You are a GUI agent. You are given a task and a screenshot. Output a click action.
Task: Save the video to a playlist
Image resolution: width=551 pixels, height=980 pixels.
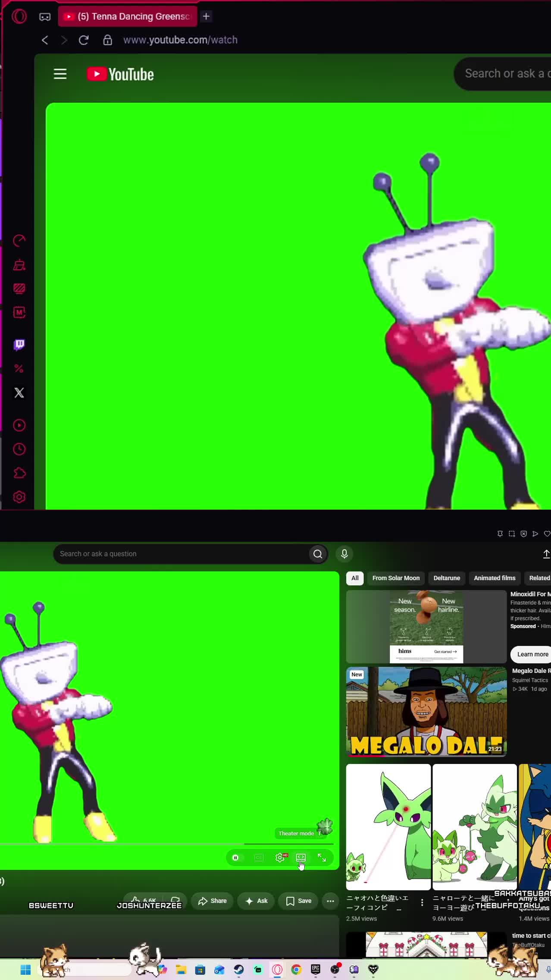[298, 901]
